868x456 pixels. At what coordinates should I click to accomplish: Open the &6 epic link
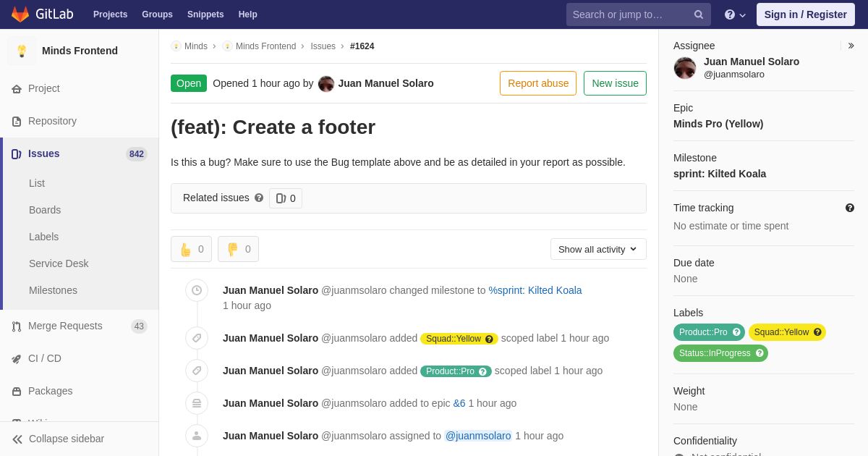coord(459,403)
